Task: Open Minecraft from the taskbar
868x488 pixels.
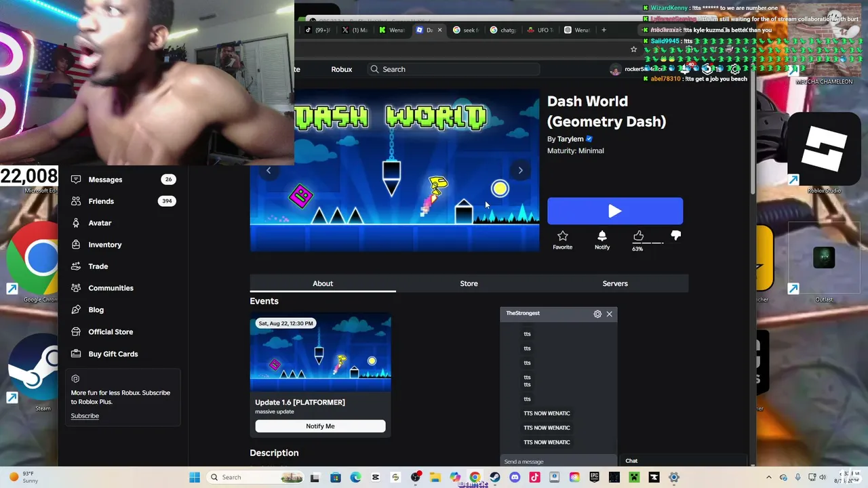Action: click(x=634, y=477)
